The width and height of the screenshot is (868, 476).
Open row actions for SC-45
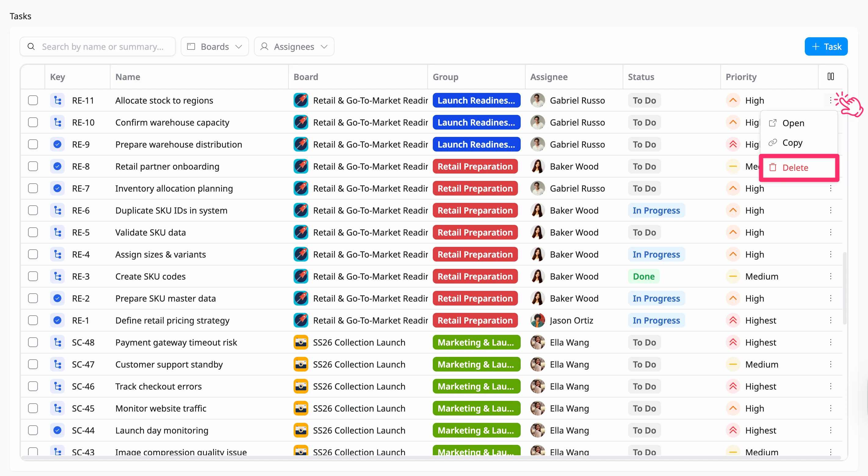pos(830,408)
